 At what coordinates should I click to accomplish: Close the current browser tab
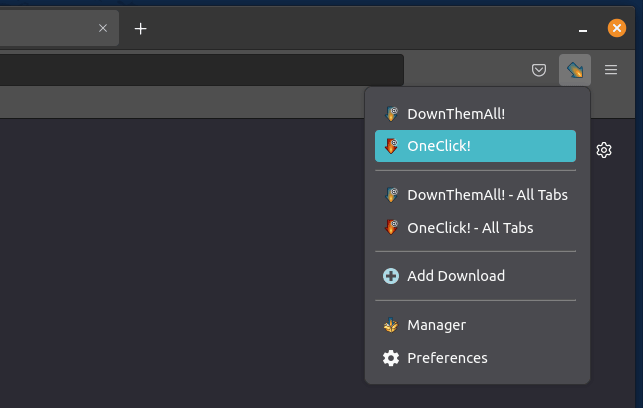[102, 28]
